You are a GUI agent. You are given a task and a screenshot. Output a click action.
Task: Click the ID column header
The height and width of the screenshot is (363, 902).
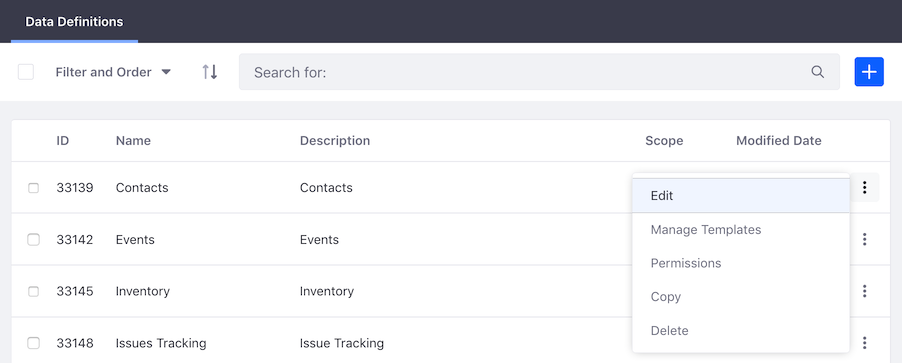pos(63,140)
